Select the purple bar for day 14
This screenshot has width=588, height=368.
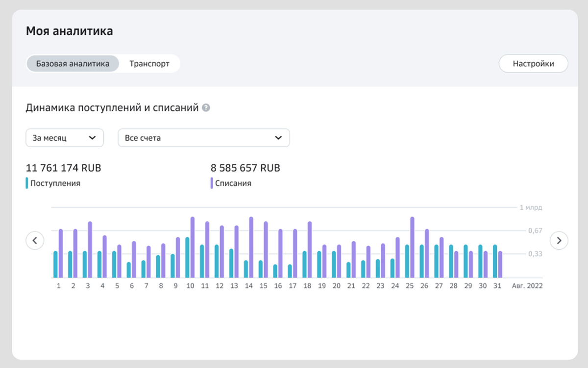(x=251, y=247)
